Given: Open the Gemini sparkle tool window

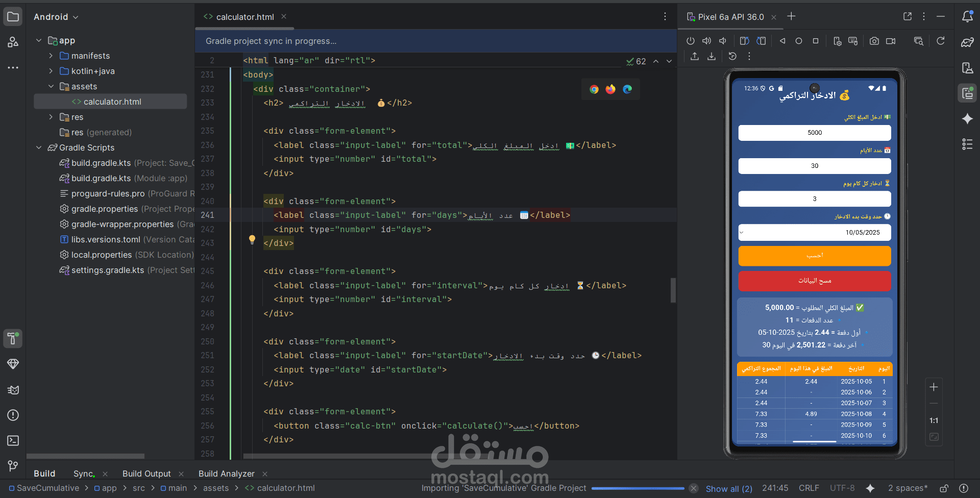Looking at the screenshot, I should pyautogui.click(x=967, y=119).
